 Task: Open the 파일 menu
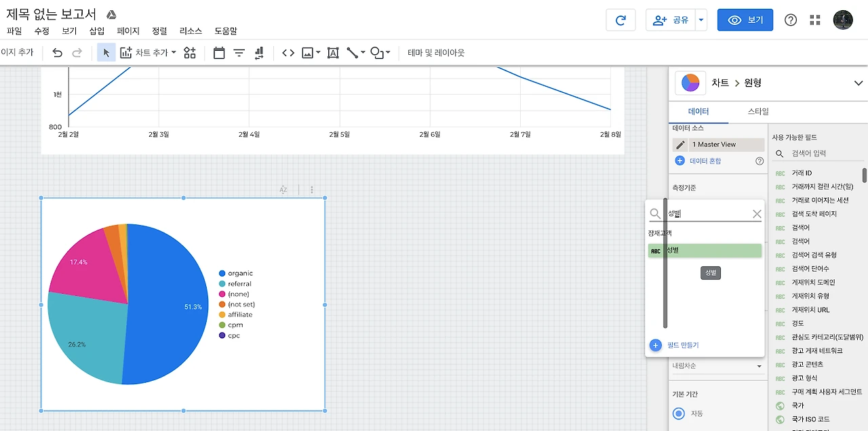tap(14, 31)
